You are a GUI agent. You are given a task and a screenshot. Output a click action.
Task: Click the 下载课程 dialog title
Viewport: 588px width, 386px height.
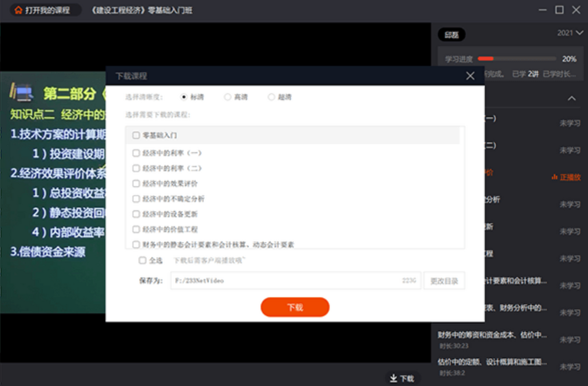131,76
